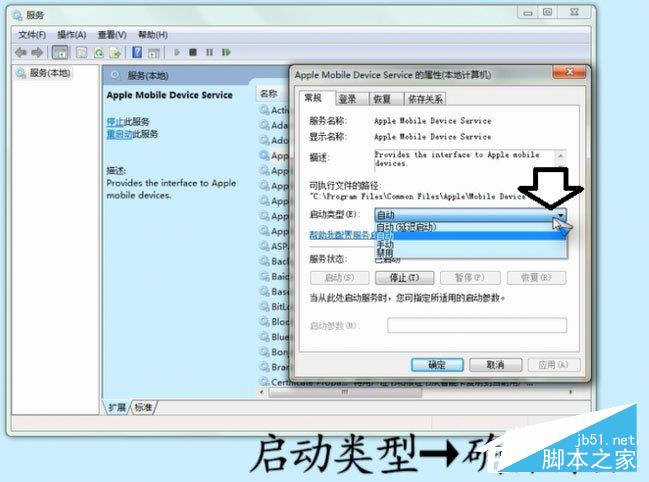This screenshot has height=482, width=649.
Task: Open the 启动类型 dropdown arrow
Action: 560,215
